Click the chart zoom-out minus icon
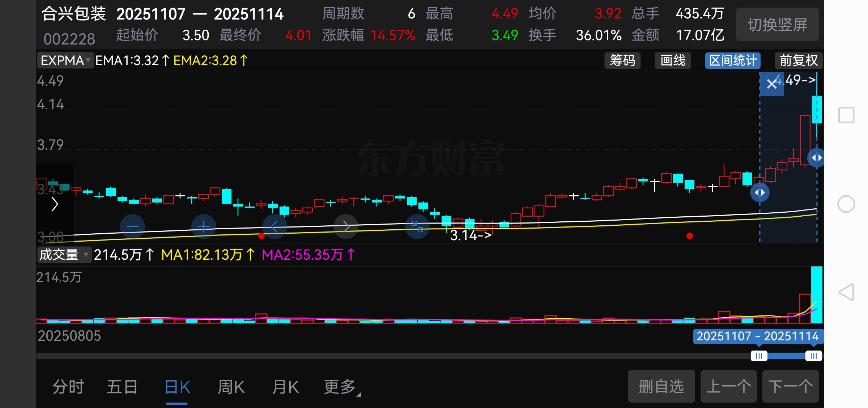 132,227
